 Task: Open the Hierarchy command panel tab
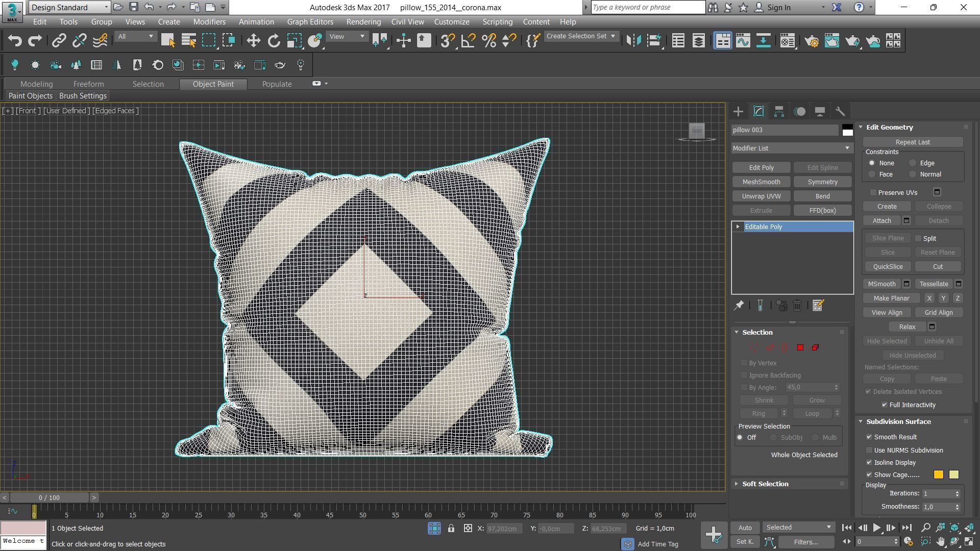pyautogui.click(x=779, y=112)
